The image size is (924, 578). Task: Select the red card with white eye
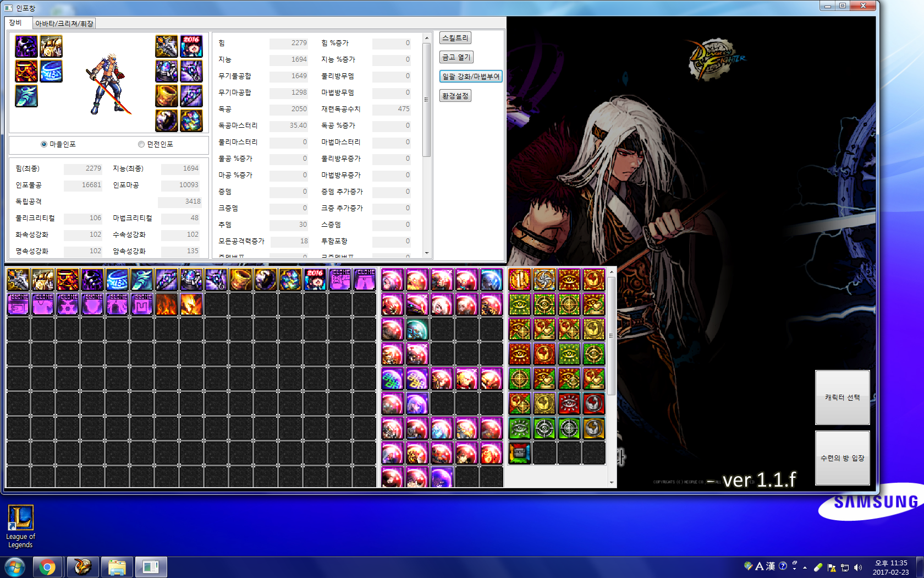(x=569, y=403)
